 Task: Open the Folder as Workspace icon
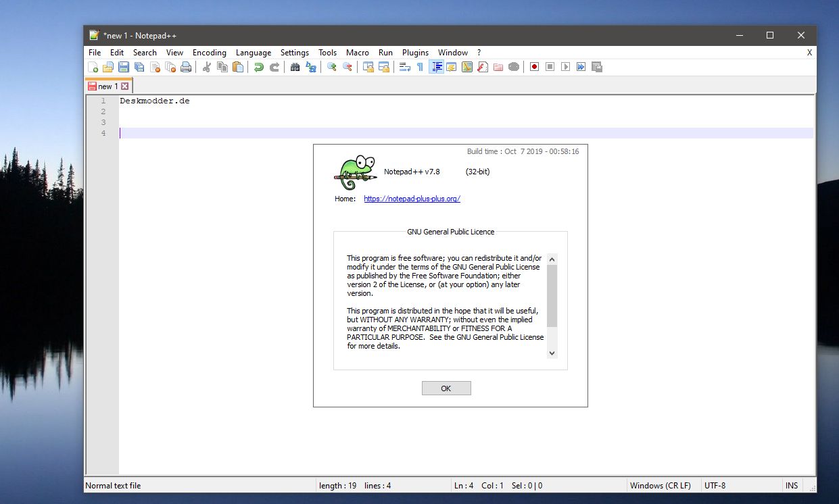pos(498,67)
